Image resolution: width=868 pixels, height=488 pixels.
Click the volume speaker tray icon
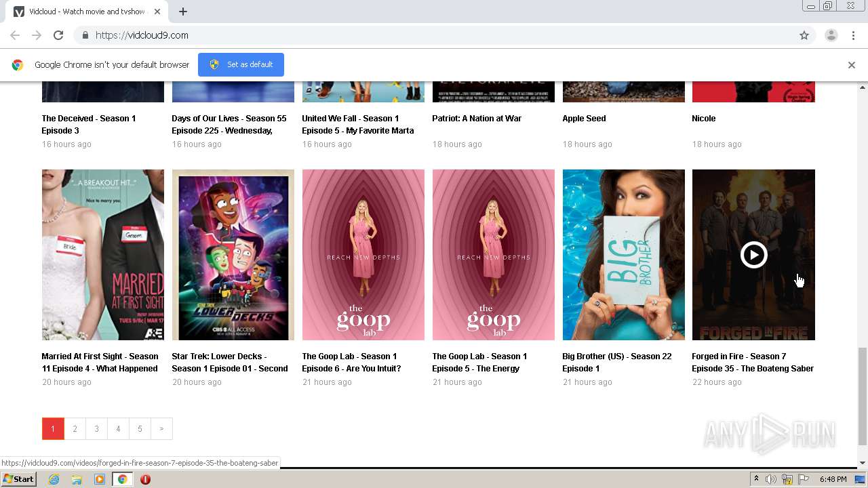click(x=771, y=479)
